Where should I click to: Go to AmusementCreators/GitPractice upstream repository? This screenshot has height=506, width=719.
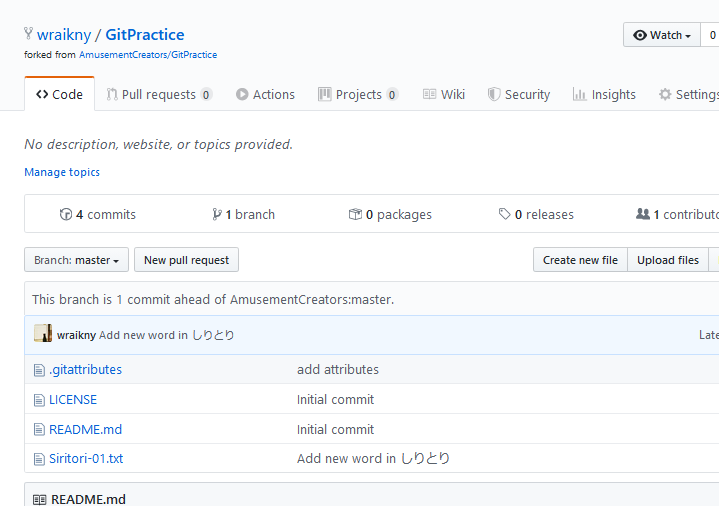pyautogui.click(x=148, y=55)
